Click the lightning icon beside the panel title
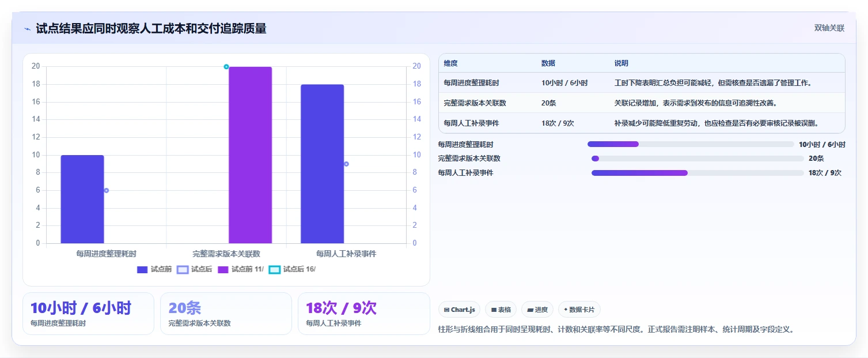 [x=28, y=29]
